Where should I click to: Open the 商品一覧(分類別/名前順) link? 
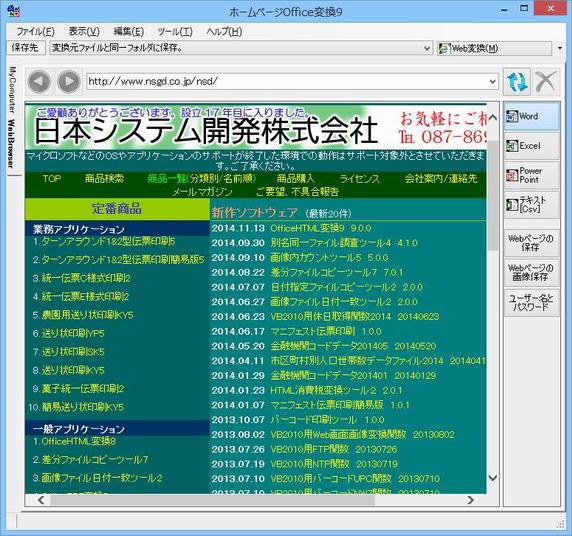click(202, 178)
